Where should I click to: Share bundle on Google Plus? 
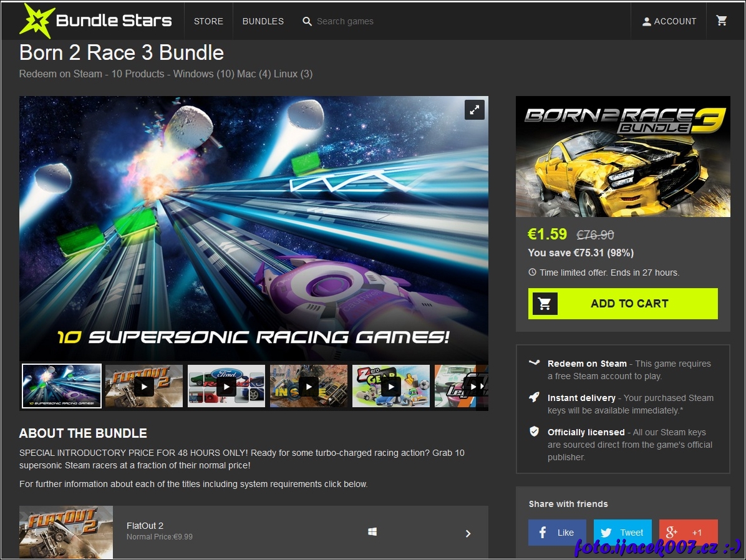[x=688, y=533]
